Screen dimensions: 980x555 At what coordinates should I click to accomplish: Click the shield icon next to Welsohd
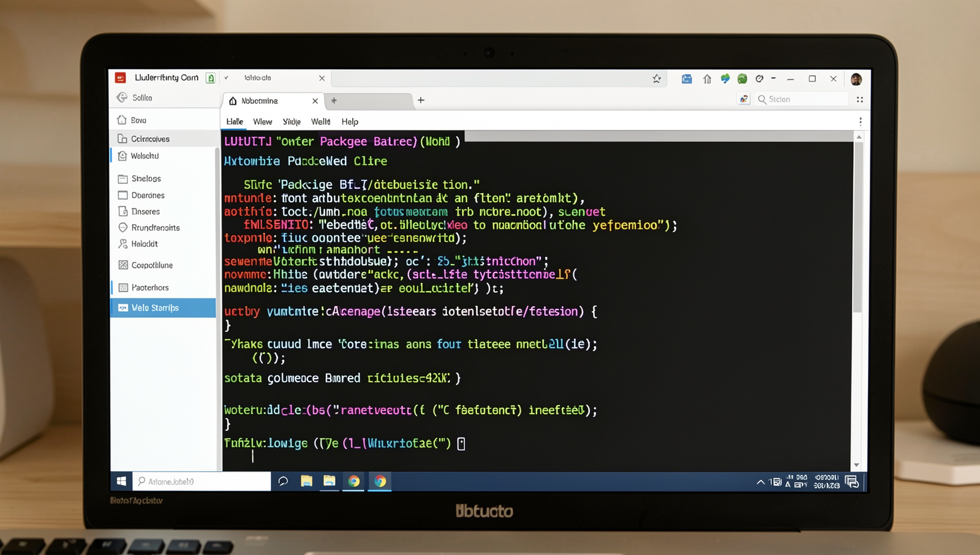(122, 156)
